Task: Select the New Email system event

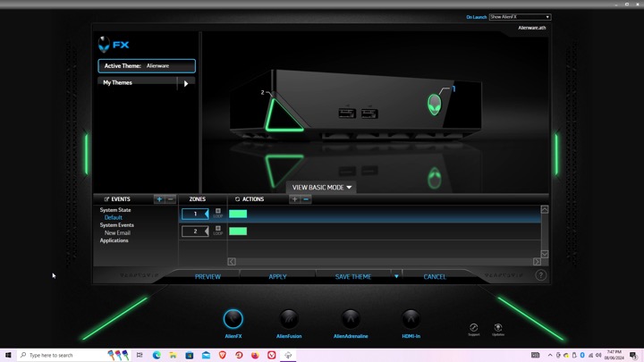Action: click(x=117, y=232)
